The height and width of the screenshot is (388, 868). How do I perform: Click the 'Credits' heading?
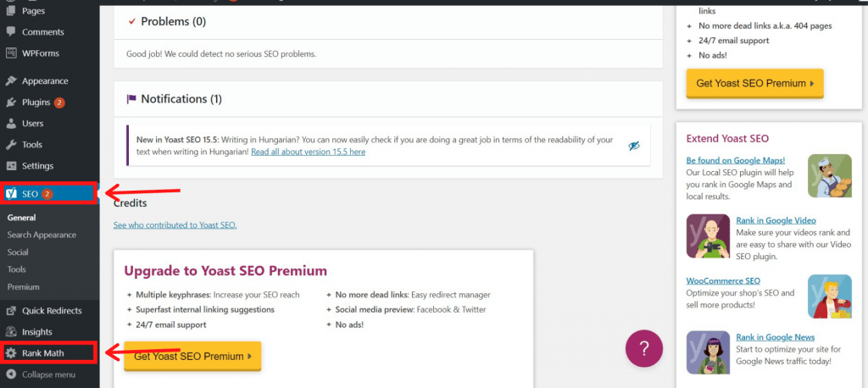point(130,203)
